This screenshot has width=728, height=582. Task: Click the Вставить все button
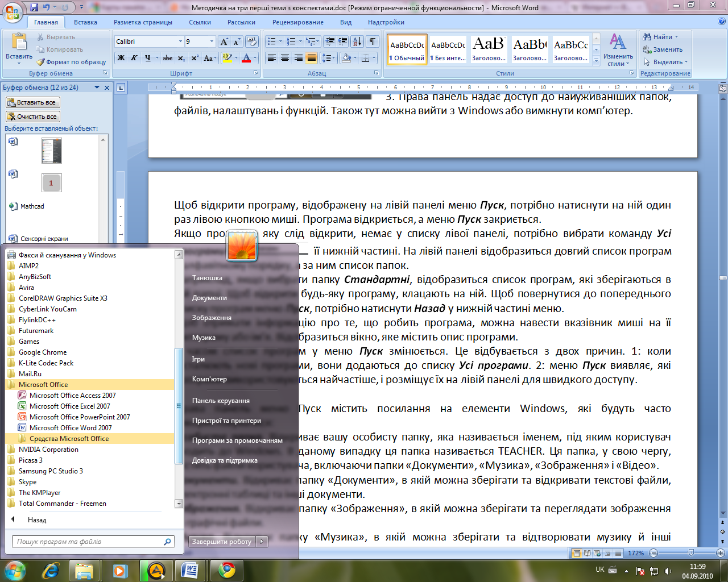click(32, 102)
